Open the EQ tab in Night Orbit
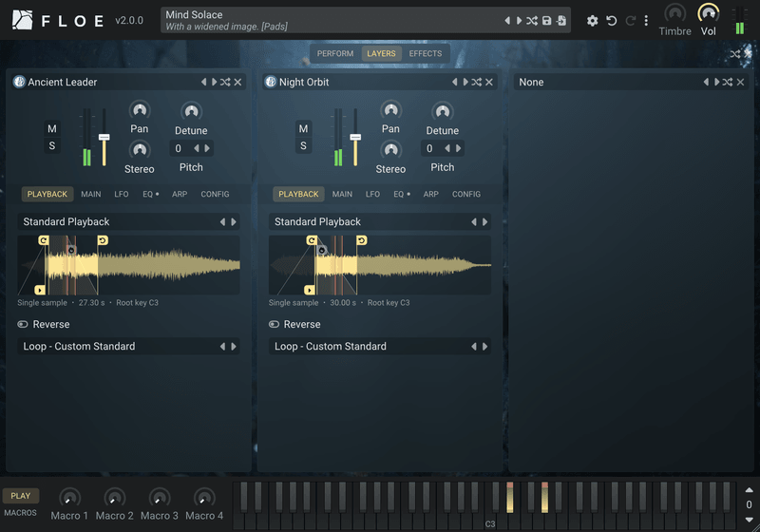The image size is (760, 532). click(x=401, y=194)
